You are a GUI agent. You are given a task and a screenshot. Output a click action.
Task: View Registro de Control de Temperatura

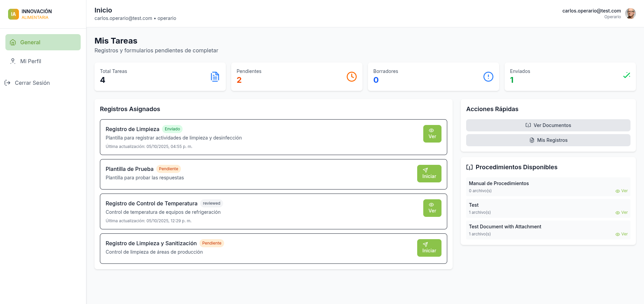[x=432, y=208]
